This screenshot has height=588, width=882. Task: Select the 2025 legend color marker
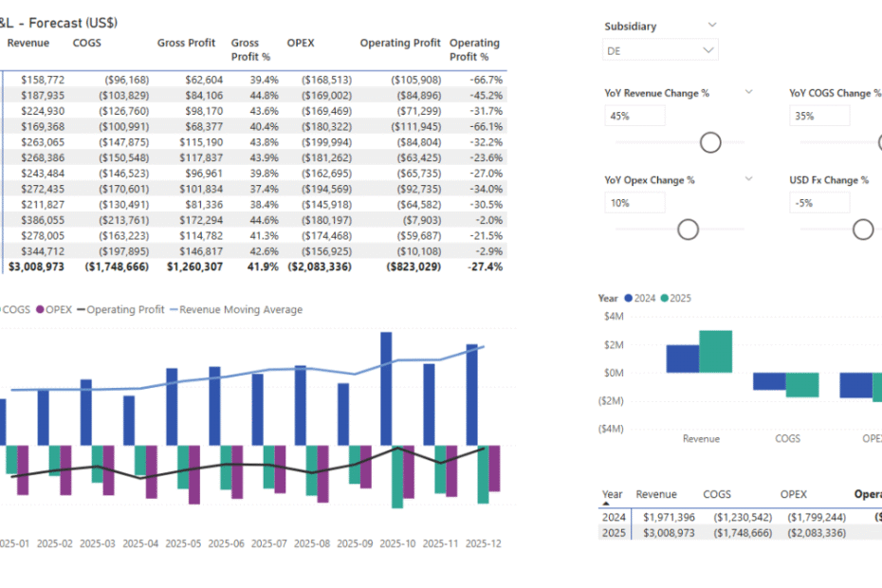pyautogui.click(x=665, y=299)
